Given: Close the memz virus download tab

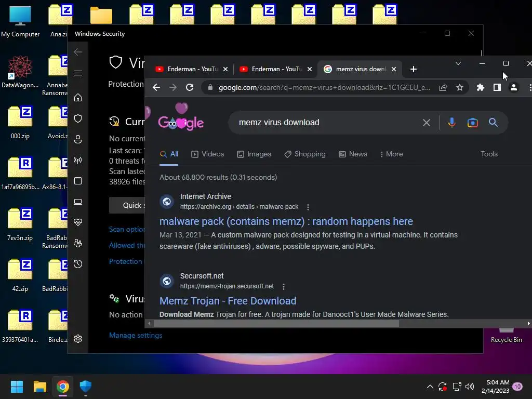Looking at the screenshot, I should (x=394, y=69).
